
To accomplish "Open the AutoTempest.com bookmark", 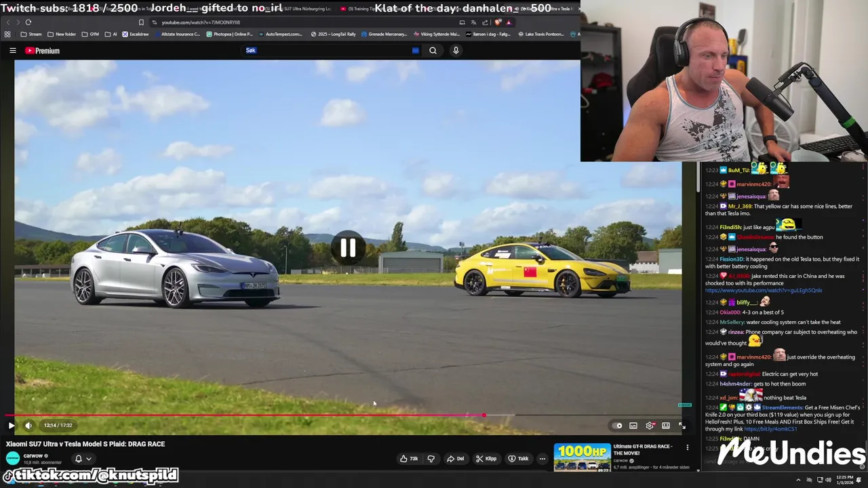I will 281,34.
